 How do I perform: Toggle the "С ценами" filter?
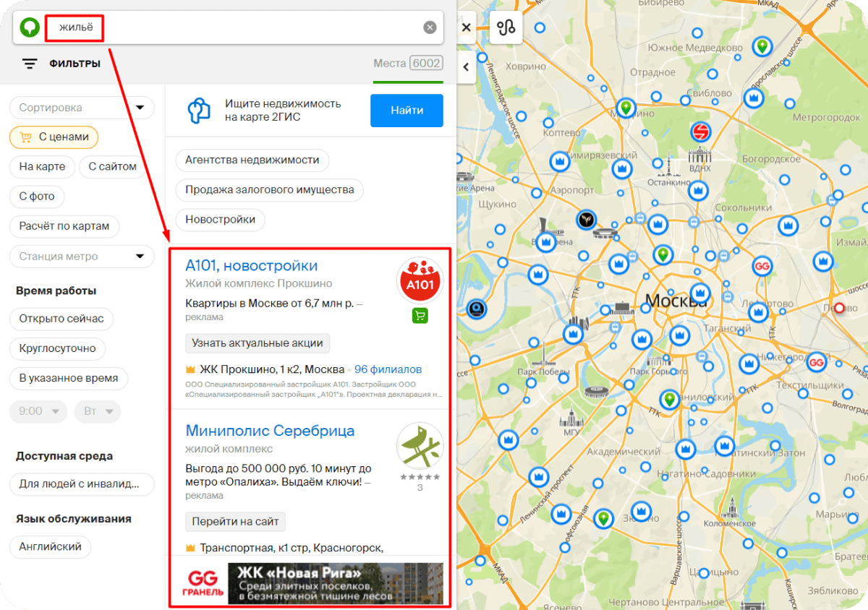click(x=54, y=137)
